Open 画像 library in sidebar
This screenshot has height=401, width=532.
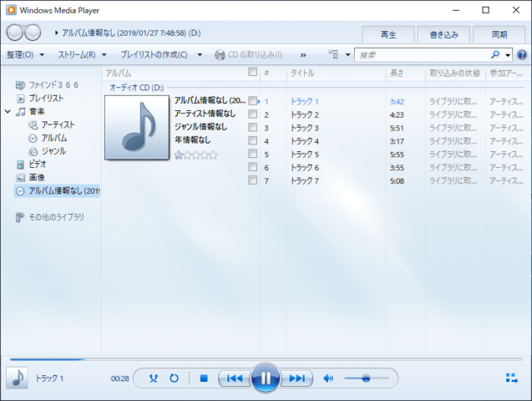[37, 177]
